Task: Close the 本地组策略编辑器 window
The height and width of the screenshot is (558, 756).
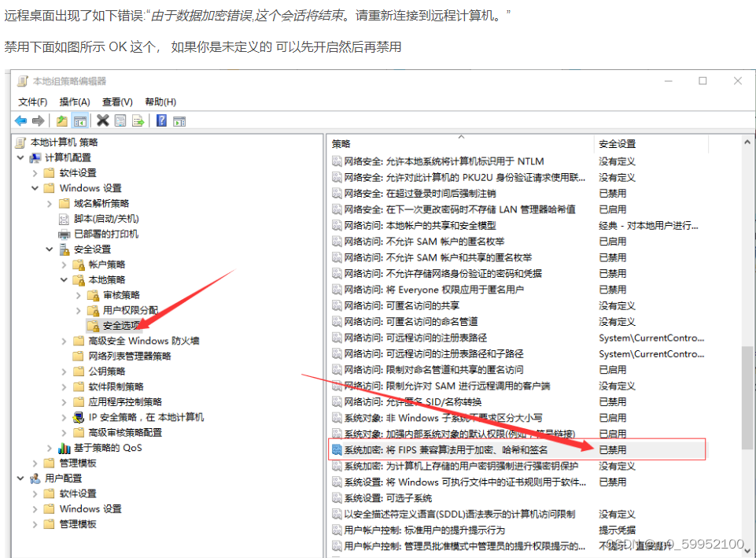Action: [x=738, y=81]
